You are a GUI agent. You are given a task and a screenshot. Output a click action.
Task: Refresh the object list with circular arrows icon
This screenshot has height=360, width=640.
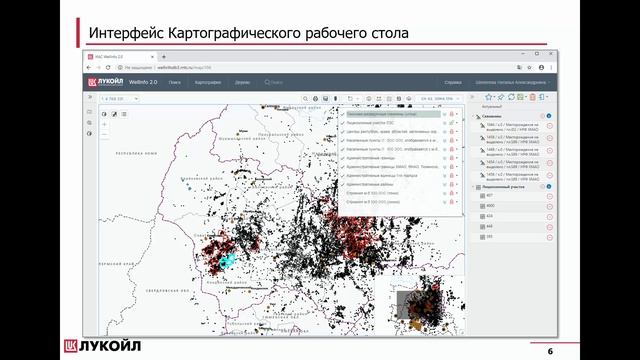point(511,97)
